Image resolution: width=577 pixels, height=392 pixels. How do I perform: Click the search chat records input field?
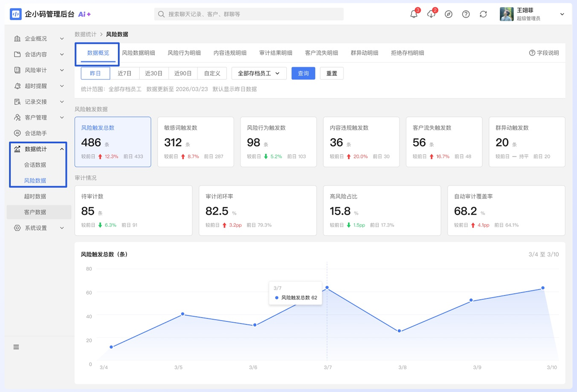pos(249,14)
